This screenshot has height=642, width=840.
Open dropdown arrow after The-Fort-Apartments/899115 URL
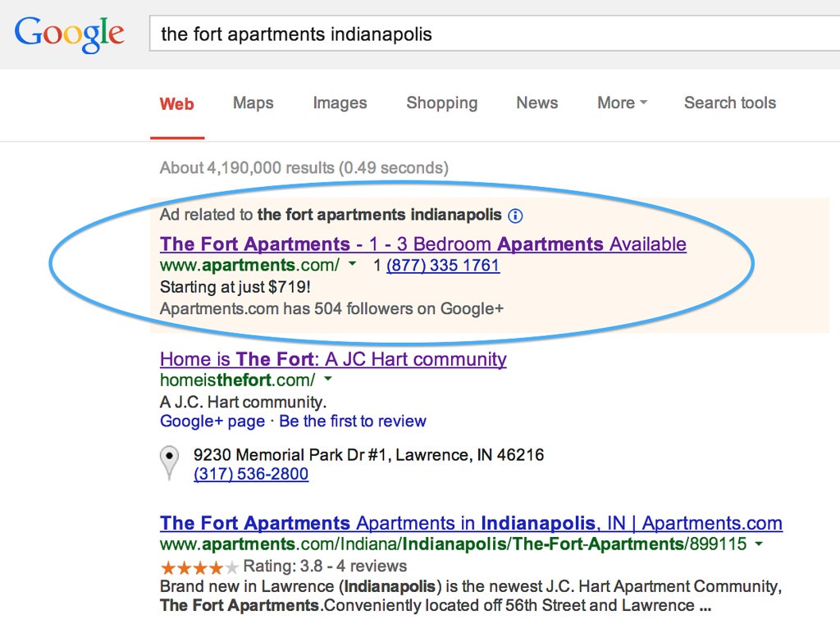click(x=759, y=544)
